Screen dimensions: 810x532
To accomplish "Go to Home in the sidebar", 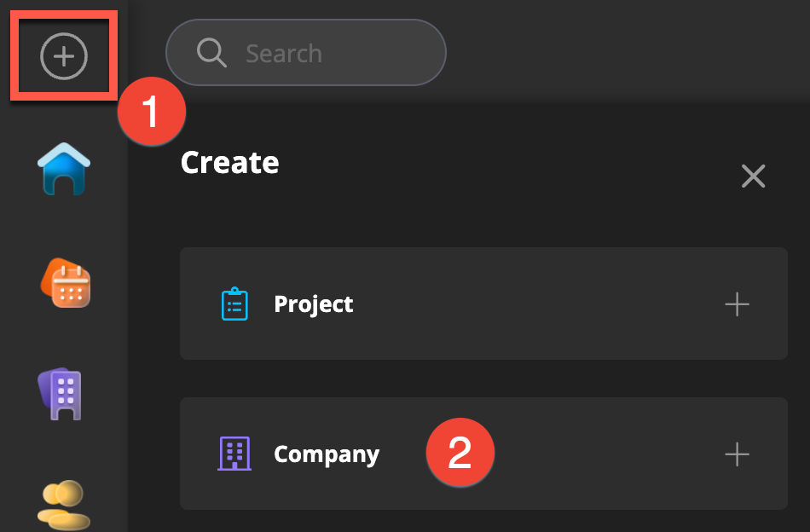I will point(64,168).
